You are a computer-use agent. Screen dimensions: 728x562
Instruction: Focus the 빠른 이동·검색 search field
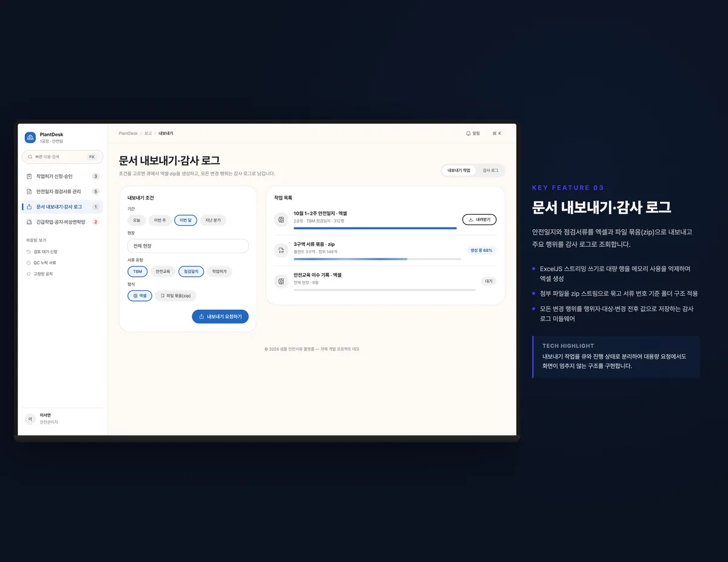[x=62, y=157]
